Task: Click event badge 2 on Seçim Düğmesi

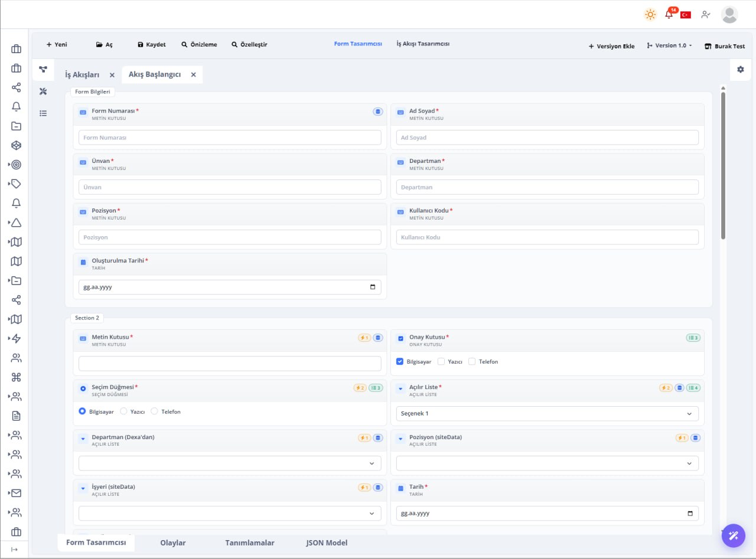Action: 360,388
